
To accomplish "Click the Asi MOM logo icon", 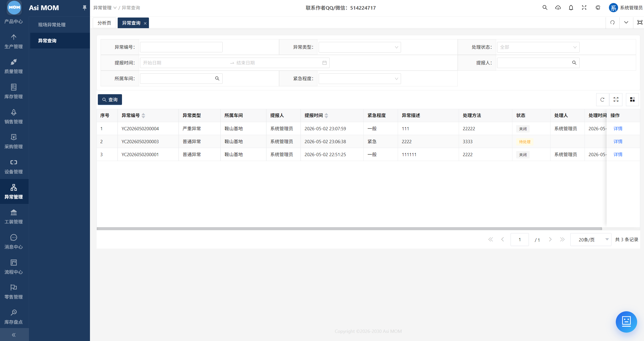I will click(x=14, y=7).
